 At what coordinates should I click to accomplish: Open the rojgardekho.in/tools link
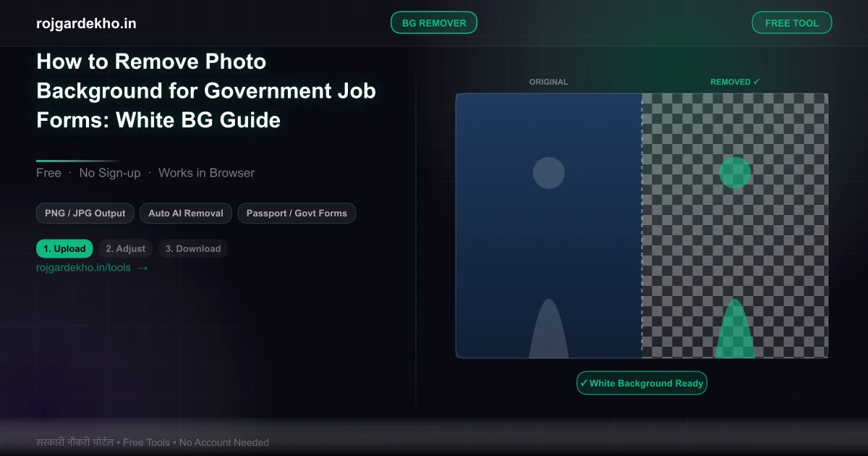(x=83, y=267)
